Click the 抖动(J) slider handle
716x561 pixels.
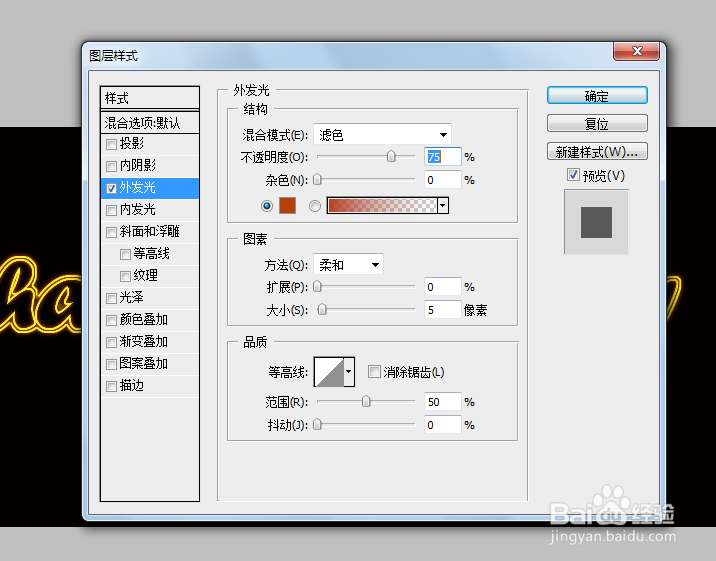click(317, 424)
